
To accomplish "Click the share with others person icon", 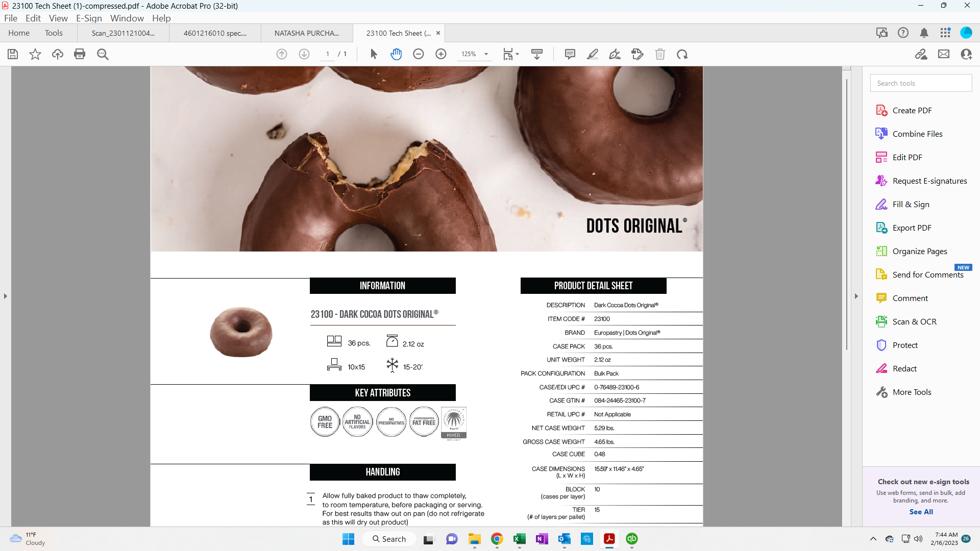I will click(966, 54).
